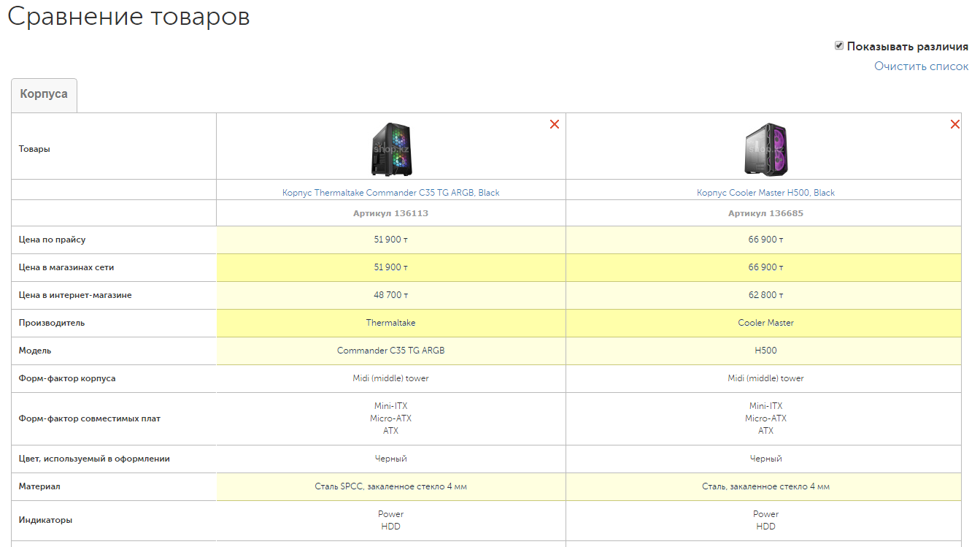Click the Товары row label
This screenshot has width=980, height=547.
pos(34,149)
